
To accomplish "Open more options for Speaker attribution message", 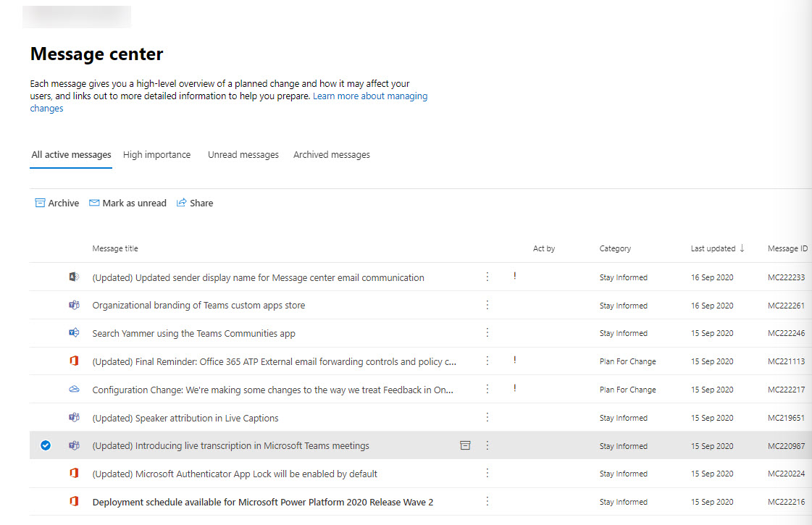I will 487,417.
